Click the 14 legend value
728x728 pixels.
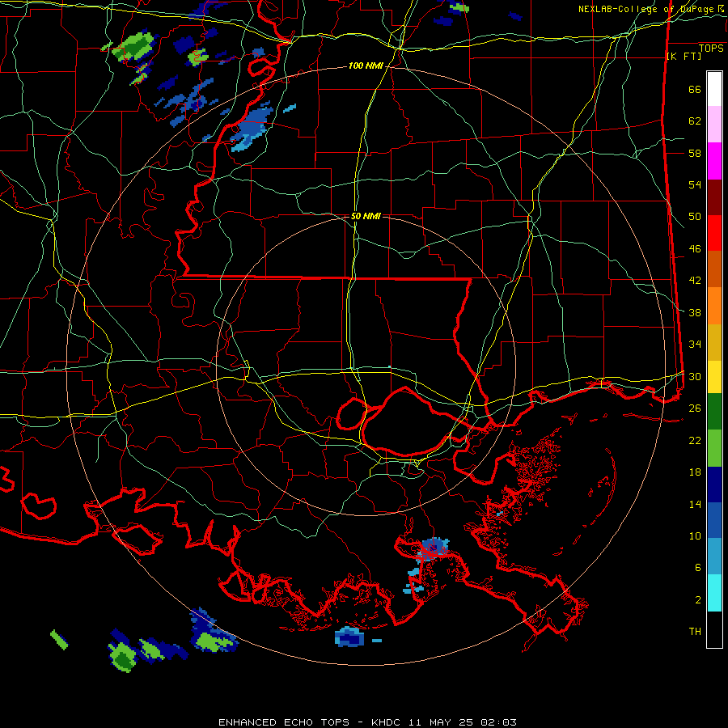pos(695,504)
